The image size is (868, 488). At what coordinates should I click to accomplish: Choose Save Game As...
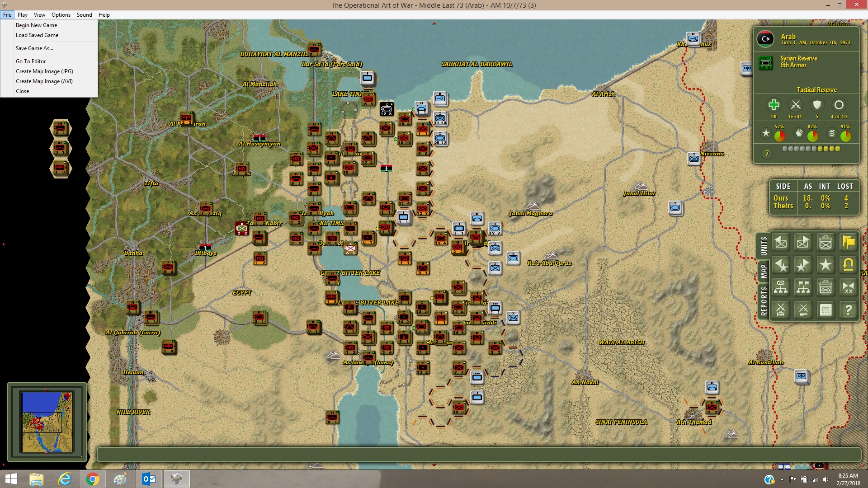(49, 48)
